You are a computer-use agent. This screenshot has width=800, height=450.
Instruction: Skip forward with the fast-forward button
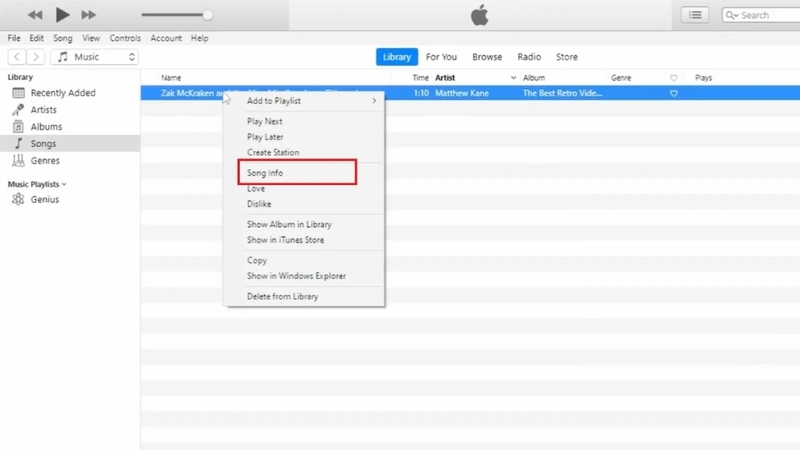pyautogui.click(x=88, y=15)
